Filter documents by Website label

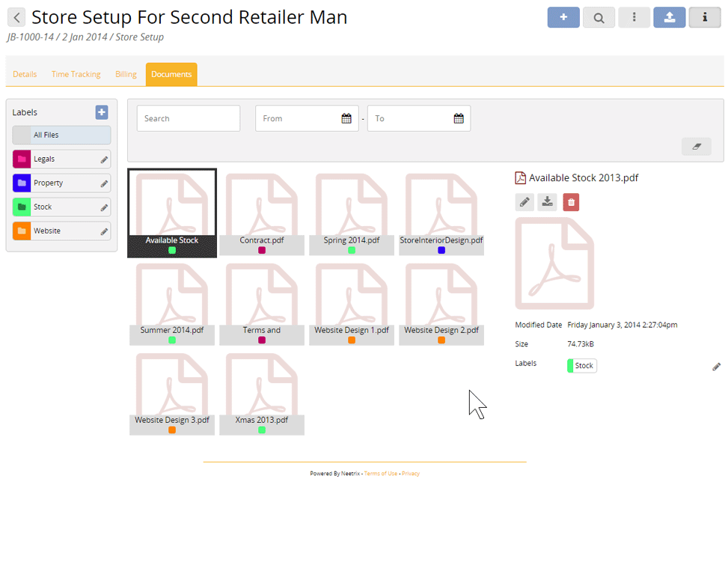click(62, 231)
